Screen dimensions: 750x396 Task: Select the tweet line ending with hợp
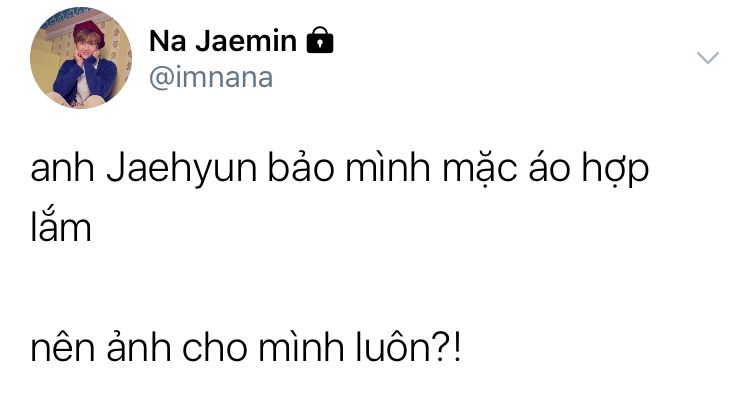tap(340, 169)
